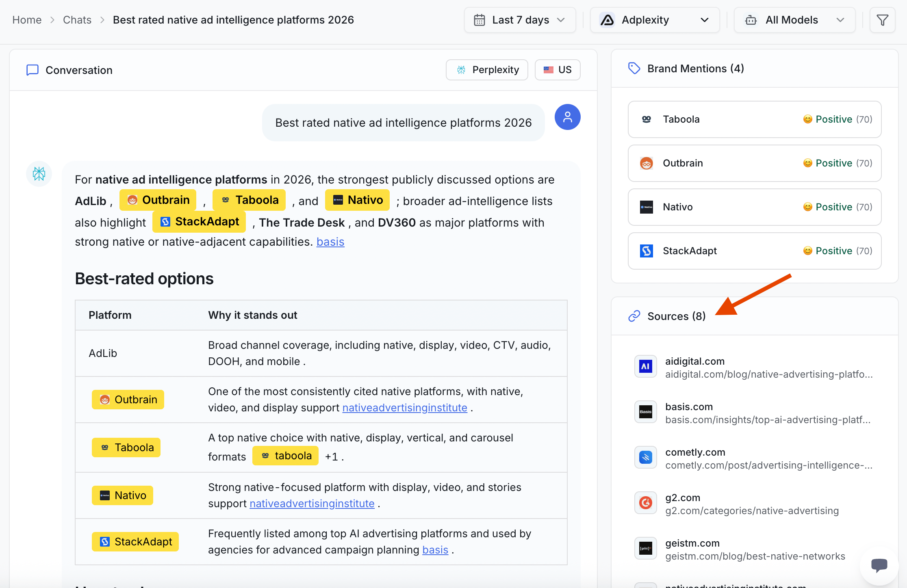Click the smiley icon on Outbrain's sentiment

click(x=807, y=163)
